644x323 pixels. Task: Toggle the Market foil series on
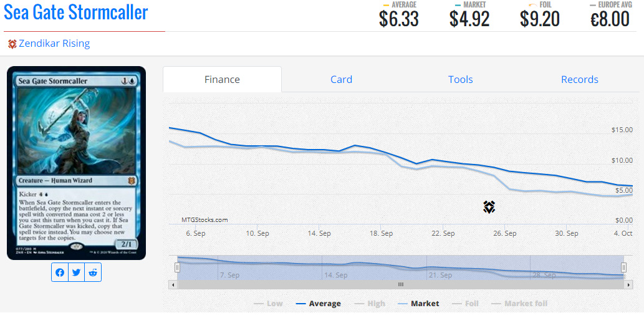point(519,304)
